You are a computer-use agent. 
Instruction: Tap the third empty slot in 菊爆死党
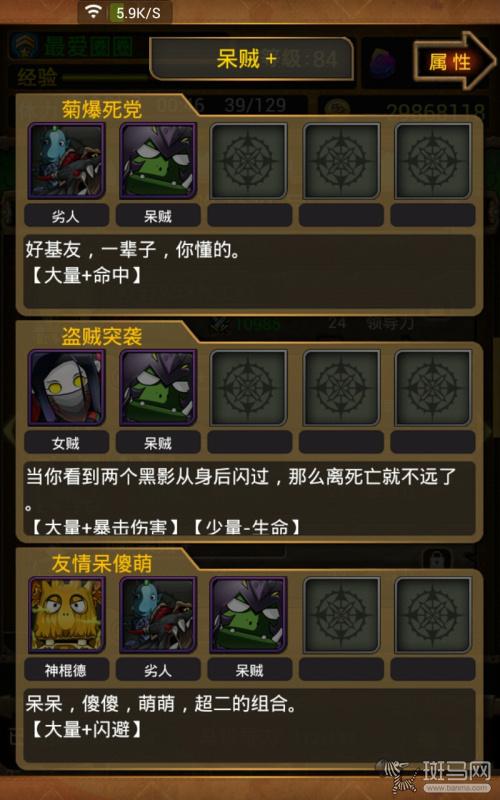tap(249, 161)
